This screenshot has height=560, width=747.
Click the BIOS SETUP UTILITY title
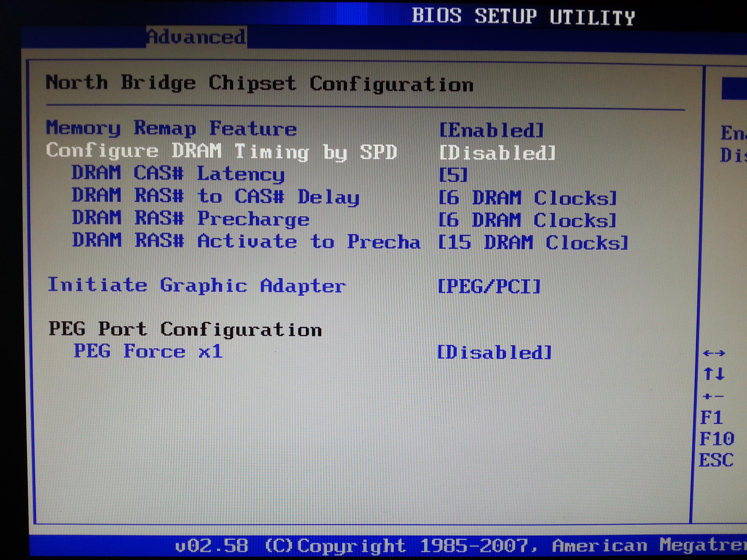(523, 16)
